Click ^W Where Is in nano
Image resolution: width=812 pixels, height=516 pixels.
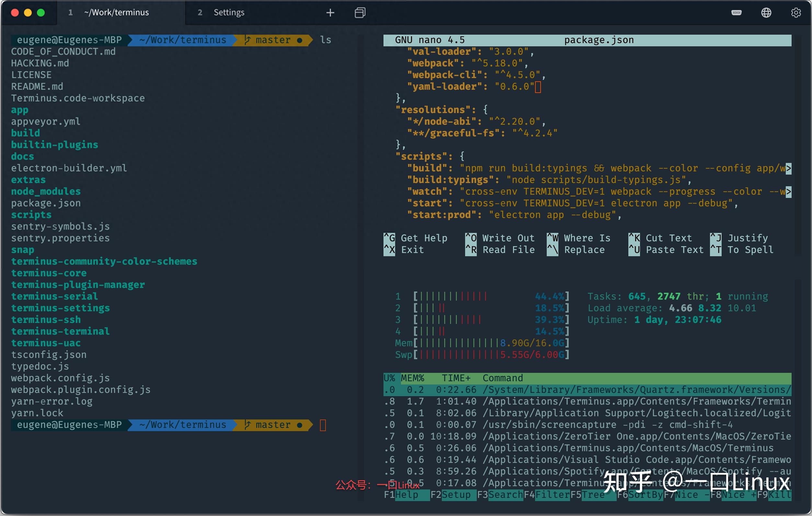[579, 238]
